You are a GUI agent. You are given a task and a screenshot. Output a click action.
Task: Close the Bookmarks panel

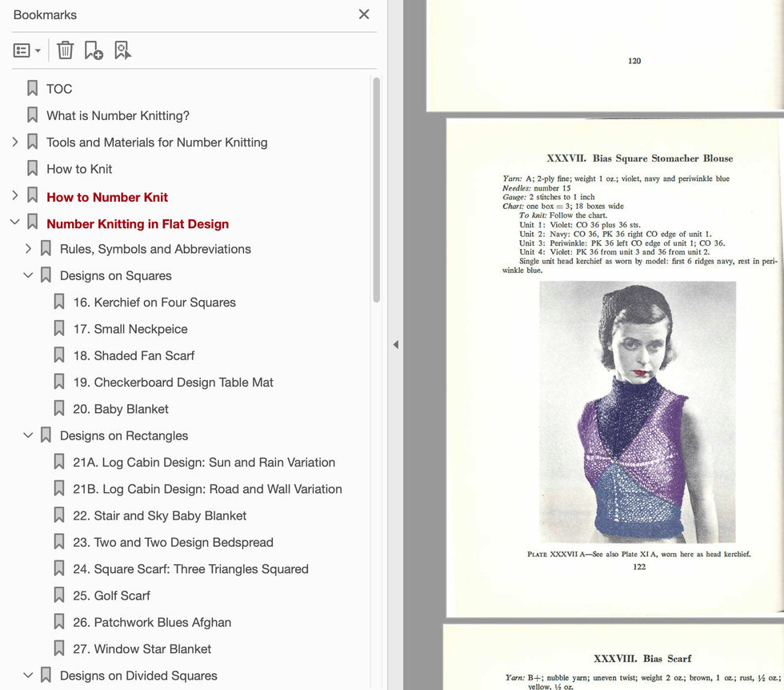click(364, 14)
